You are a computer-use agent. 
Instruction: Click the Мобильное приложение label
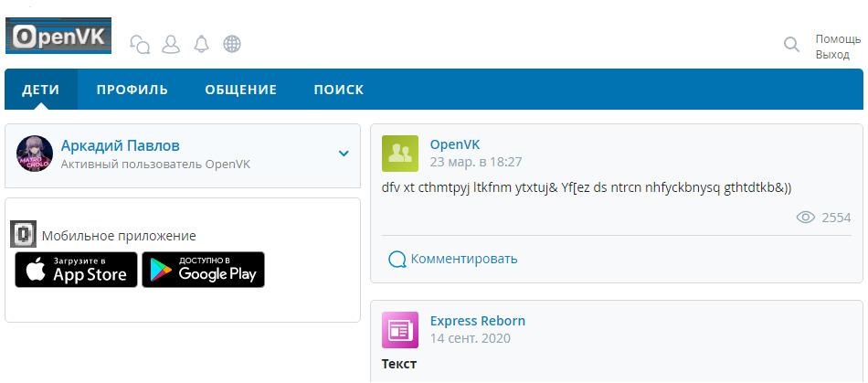(119, 236)
